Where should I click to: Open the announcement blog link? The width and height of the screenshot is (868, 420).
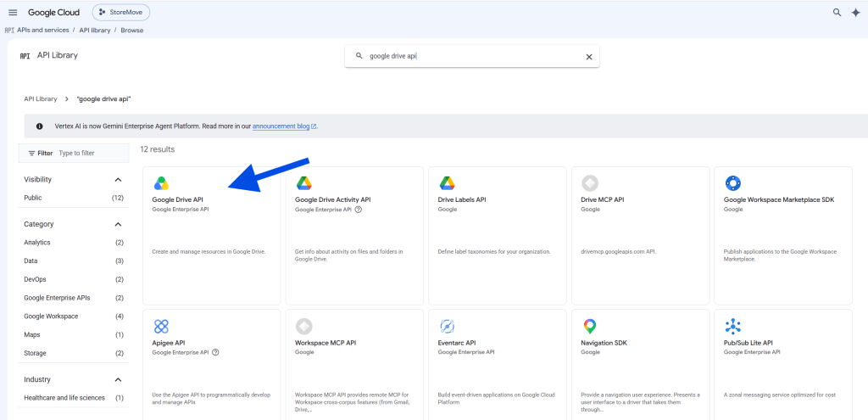tap(285, 126)
